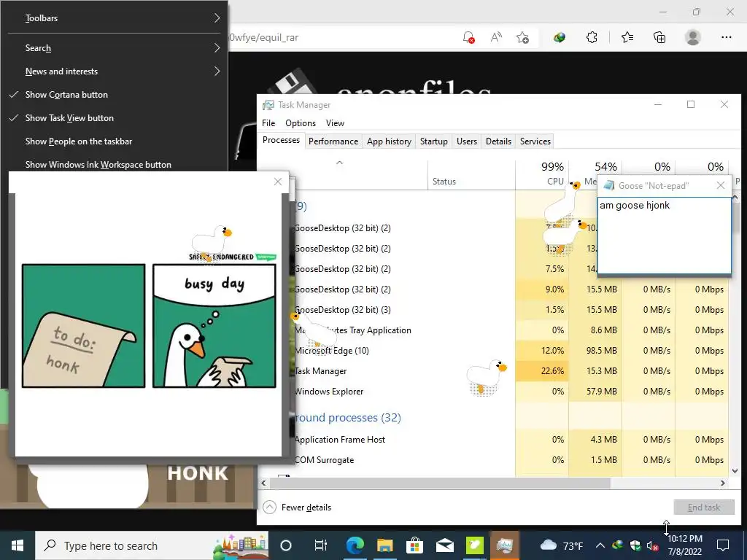This screenshot has height=560, width=747.
Task: Open File Explorer from the taskbar
Action: [385, 545]
